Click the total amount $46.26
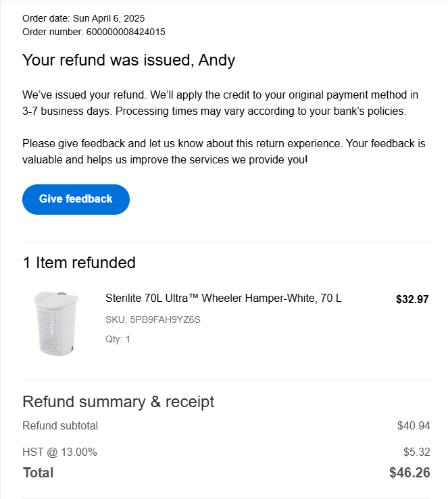The width and height of the screenshot is (448, 499). [x=409, y=473]
